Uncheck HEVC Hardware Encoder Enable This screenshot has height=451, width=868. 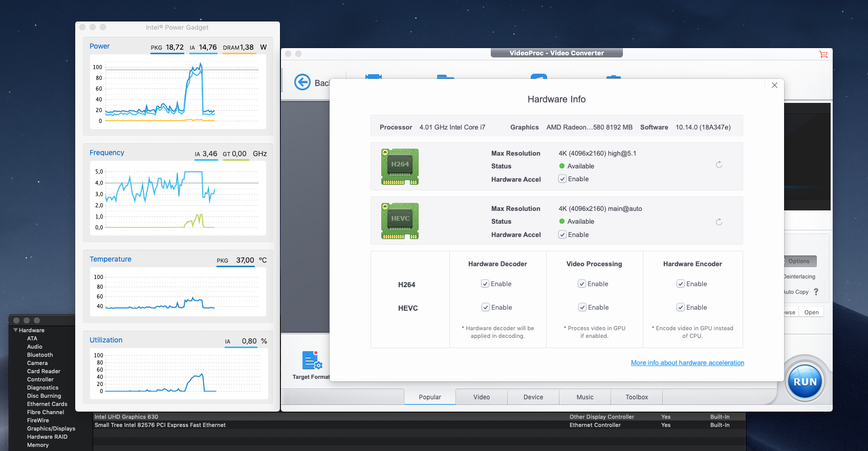pos(681,308)
